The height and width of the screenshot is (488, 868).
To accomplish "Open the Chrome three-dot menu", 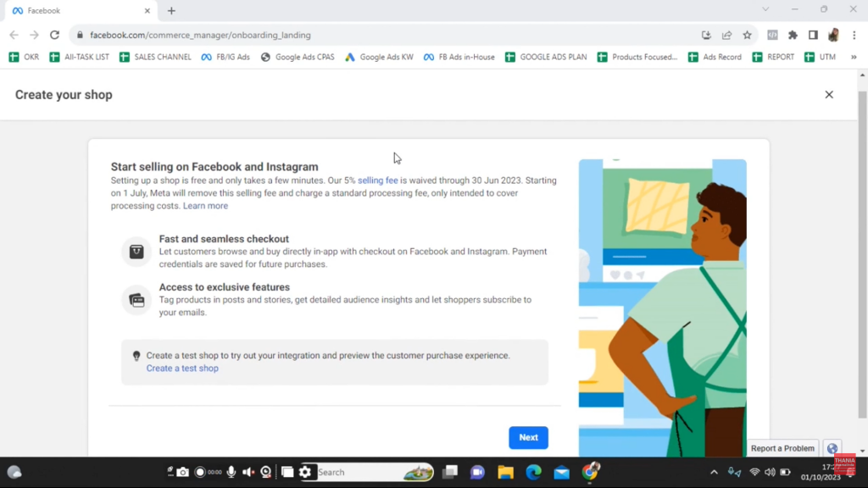I will [x=854, y=35].
